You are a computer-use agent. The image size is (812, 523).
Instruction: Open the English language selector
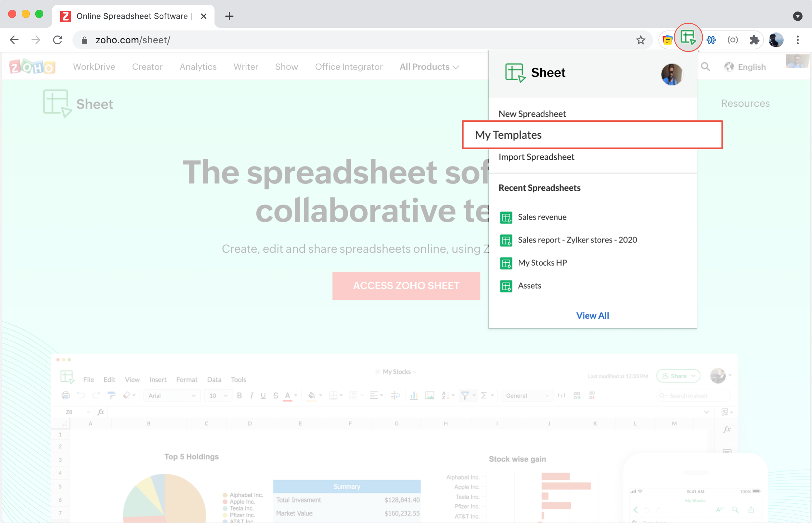click(x=745, y=67)
